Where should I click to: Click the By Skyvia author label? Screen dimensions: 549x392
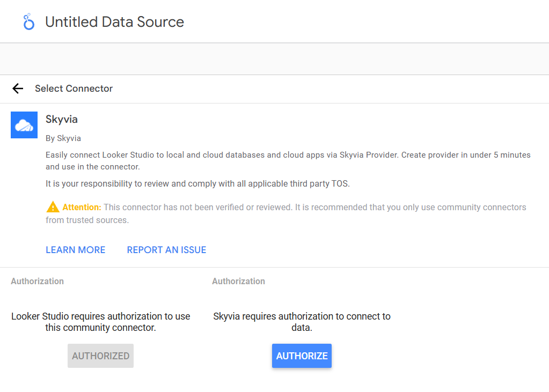point(63,138)
